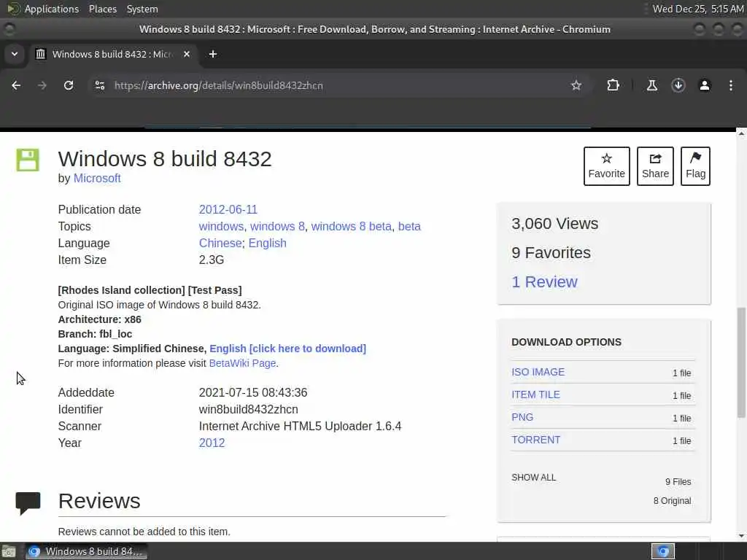
Task: Open the 2012-06-11 publication date link
Action: click(228, 209)
